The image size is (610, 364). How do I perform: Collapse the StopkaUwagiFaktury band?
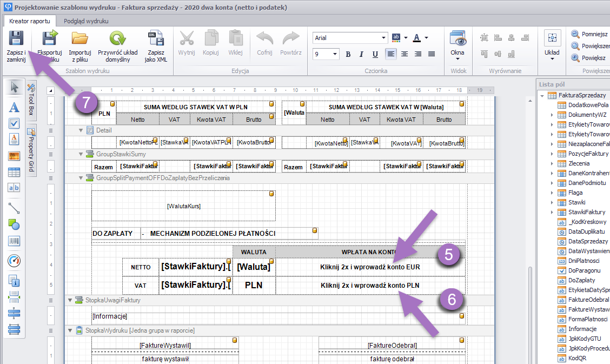[70, 300]
